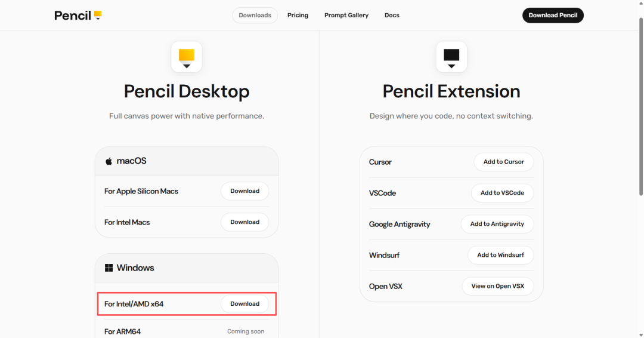Click the 'For Intel Macs' label
Image resolution: width=644 pixels, height=338 pixels.
pyautogui.click(x=127, y=223)
